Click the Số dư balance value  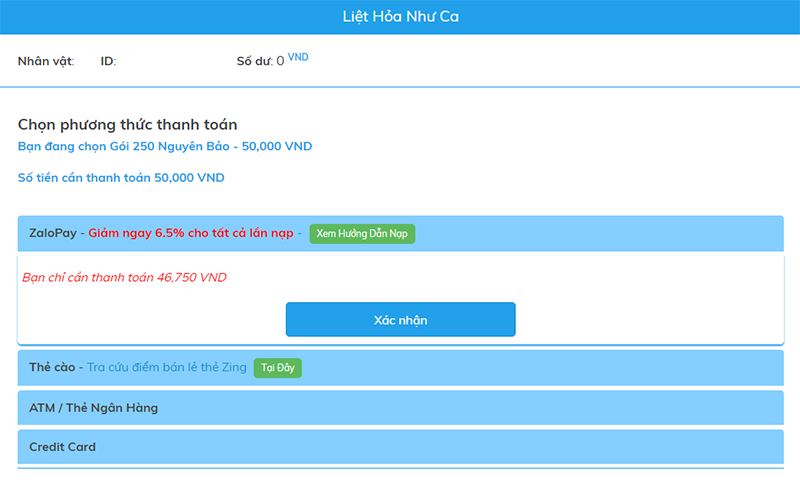[280, 61]
